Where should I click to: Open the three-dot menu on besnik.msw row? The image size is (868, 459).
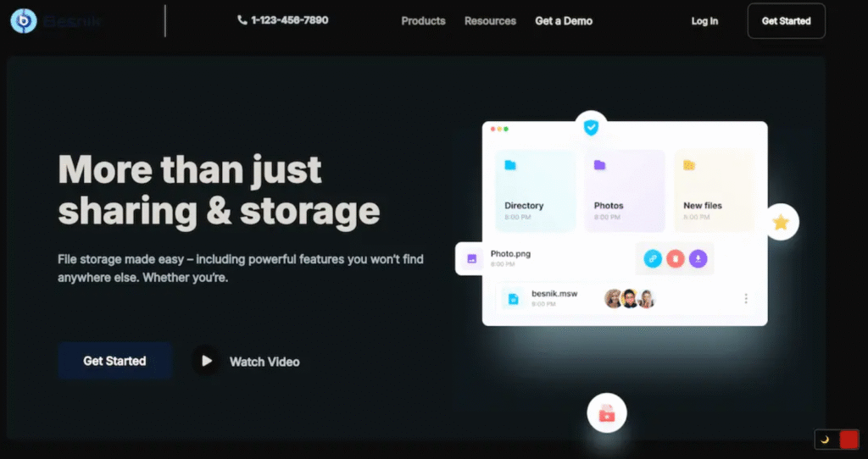(746, 299)
